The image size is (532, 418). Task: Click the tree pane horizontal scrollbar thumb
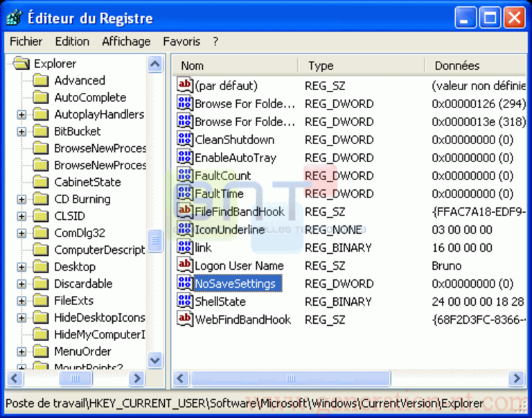click(76, 378)
